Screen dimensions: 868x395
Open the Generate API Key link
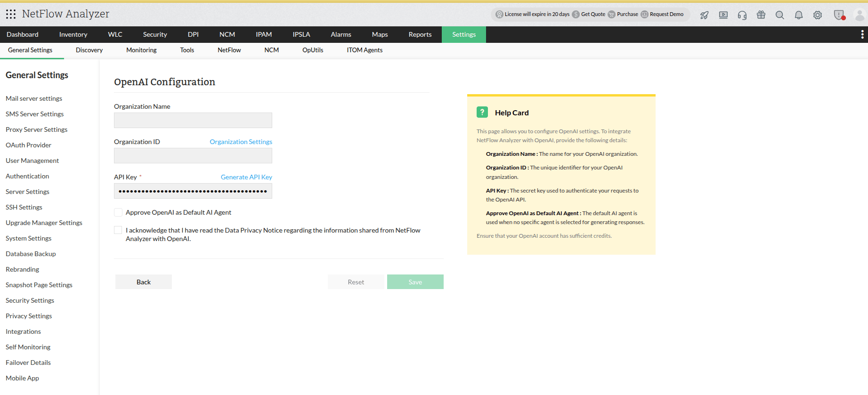point(246,177)
